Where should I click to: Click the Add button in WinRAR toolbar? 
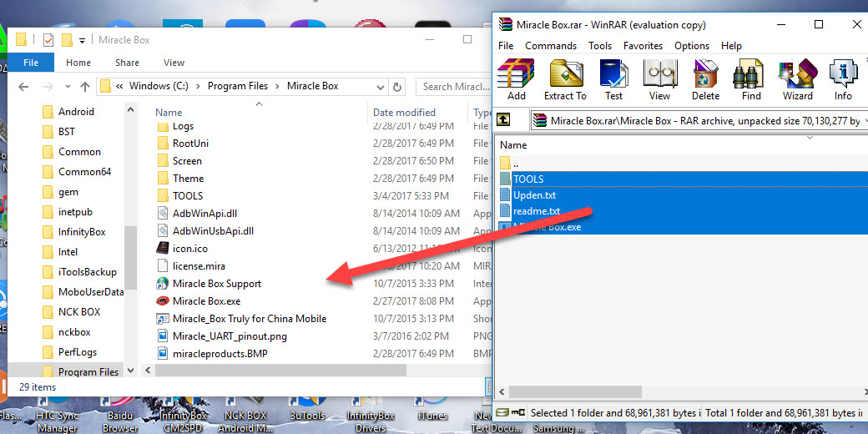tap(516, 80)
